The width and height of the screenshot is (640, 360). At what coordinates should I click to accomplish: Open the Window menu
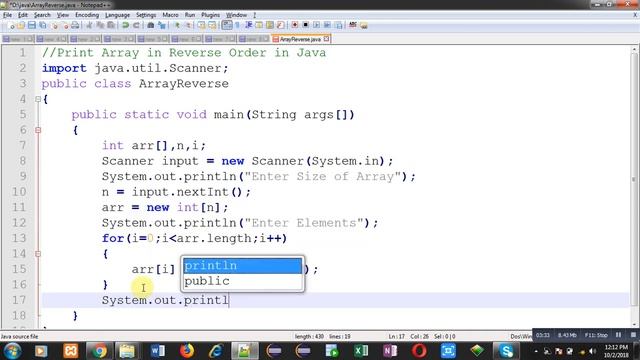coord(236,15)
